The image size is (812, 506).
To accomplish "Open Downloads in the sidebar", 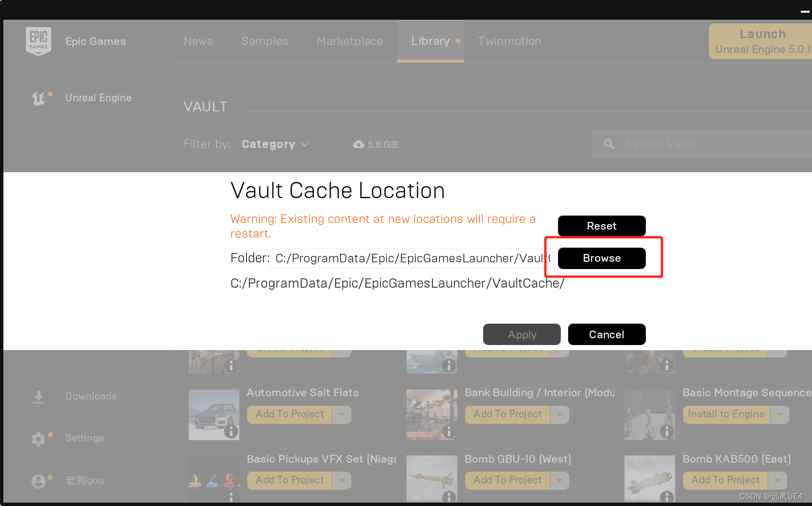I will coord(91,396).
